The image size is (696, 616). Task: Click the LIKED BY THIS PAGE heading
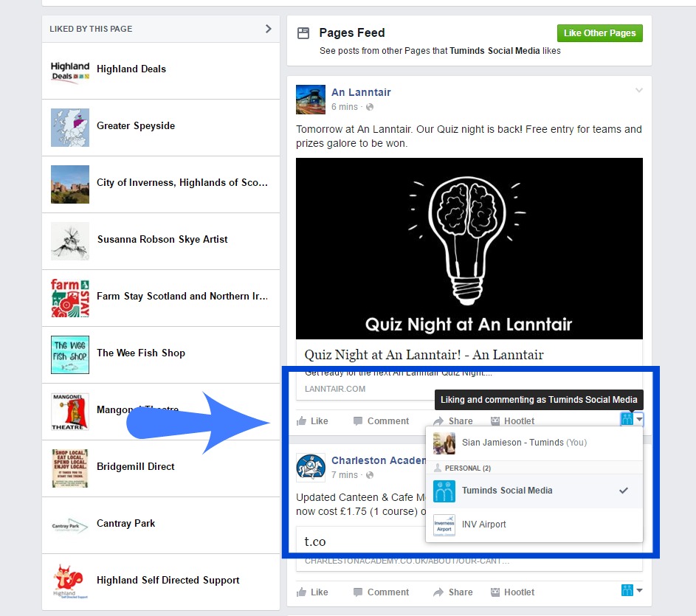[x=91, y=29]
